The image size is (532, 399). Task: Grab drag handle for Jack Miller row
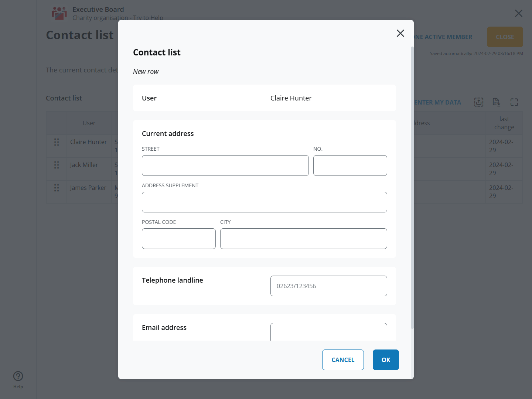point(57,165)
